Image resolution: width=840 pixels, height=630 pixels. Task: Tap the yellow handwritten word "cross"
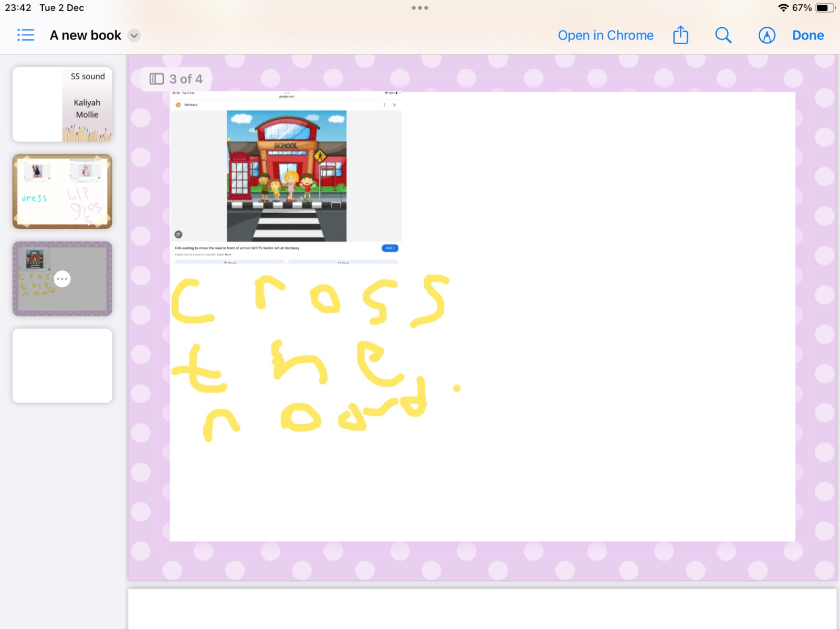click(310, 300)
